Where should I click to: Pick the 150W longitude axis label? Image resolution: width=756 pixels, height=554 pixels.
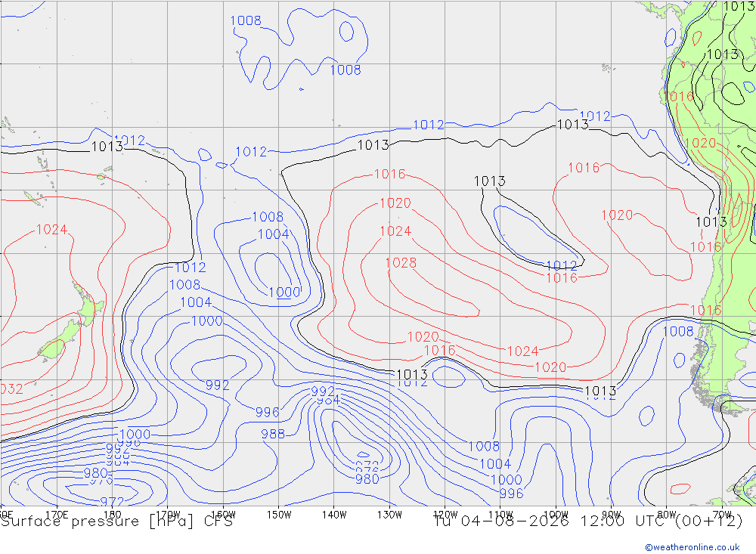tap(279, 515)
